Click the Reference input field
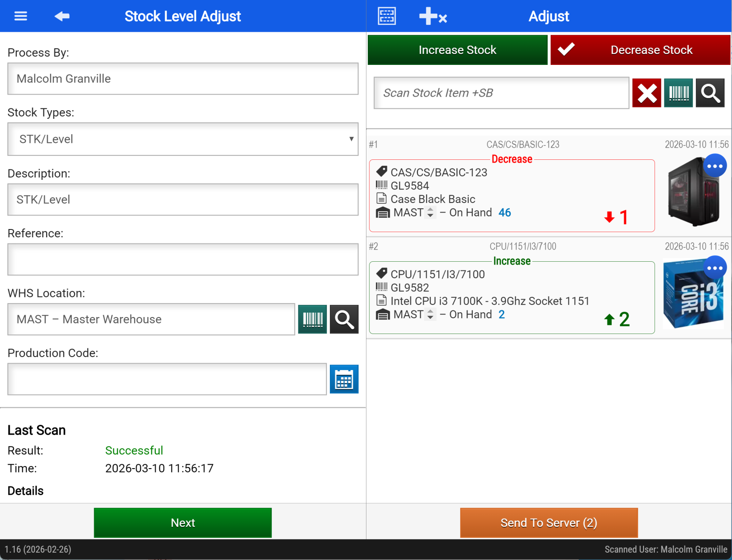 [x=183, y=260]
